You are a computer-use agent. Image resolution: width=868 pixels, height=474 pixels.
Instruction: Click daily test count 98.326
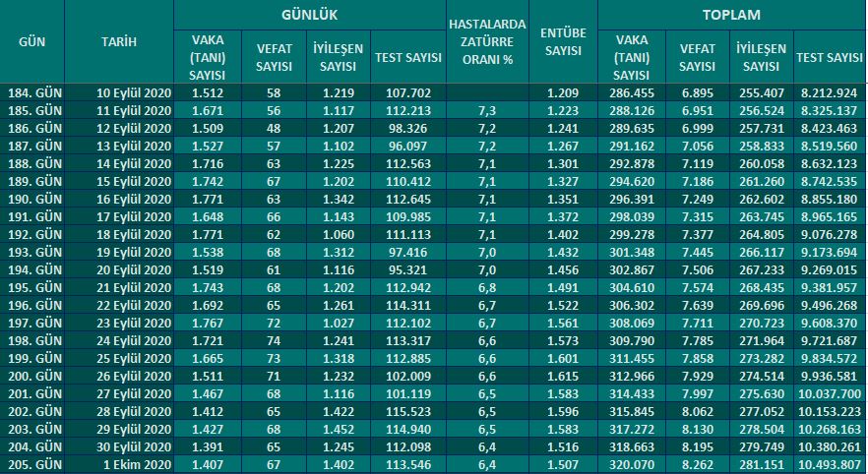[408, 128]
